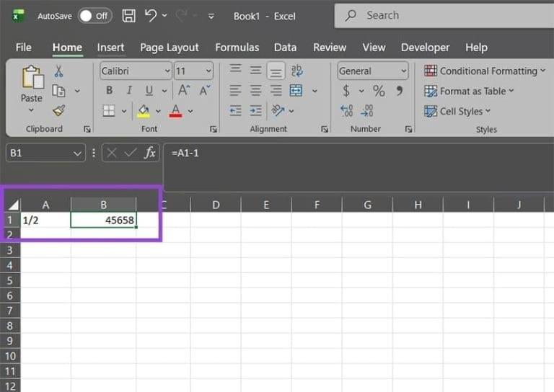Click the Insert Function fx icon

pyautogui.click(x=150, y=153)
